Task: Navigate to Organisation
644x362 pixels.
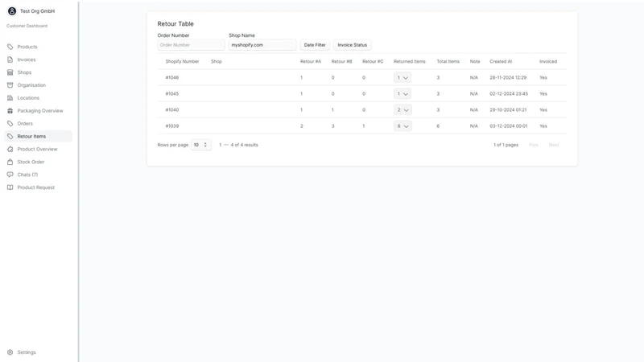Action: [x=38, y=85]
